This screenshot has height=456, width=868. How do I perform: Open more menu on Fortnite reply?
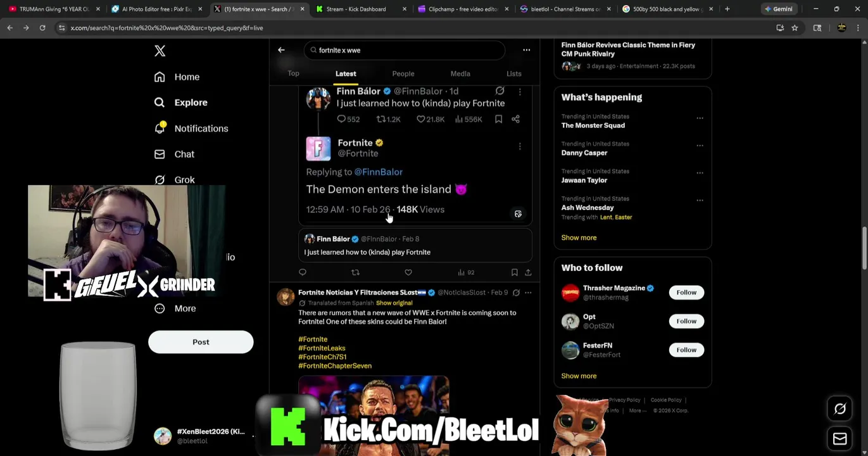point(520,146)
